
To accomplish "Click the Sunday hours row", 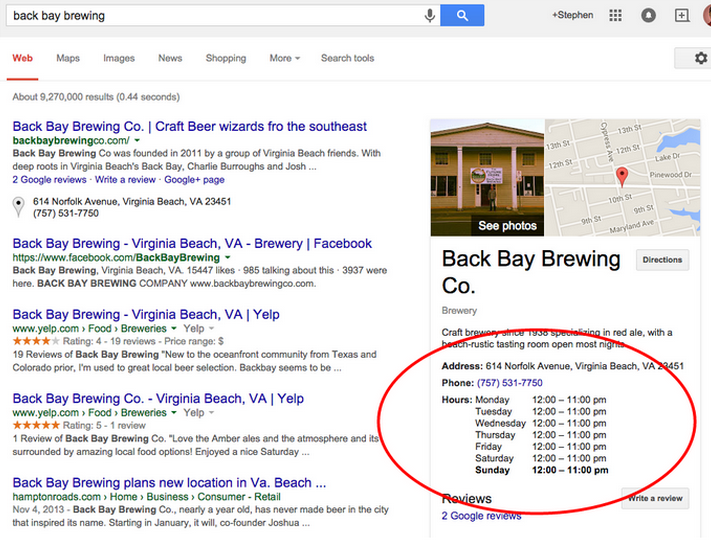I will [541, 470].
